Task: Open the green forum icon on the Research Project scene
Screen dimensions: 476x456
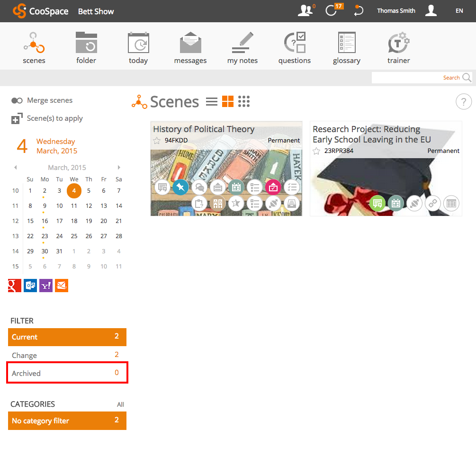Action: click(377, 204)
